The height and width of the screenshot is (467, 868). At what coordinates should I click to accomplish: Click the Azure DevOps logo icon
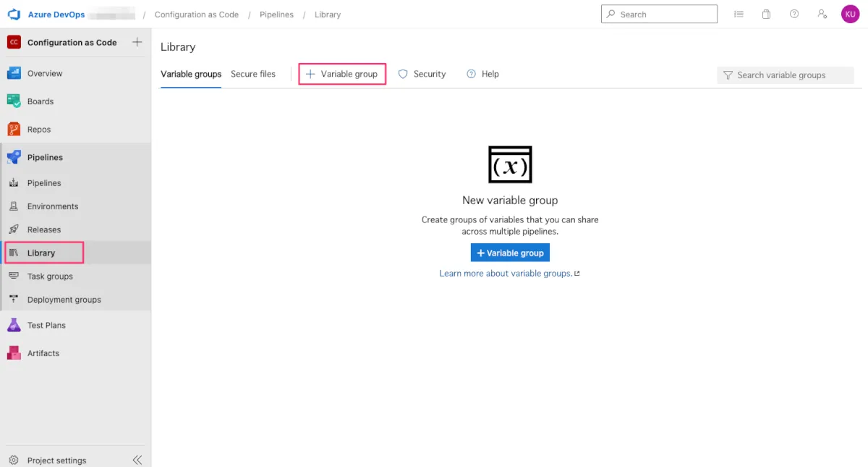(14, 14)
